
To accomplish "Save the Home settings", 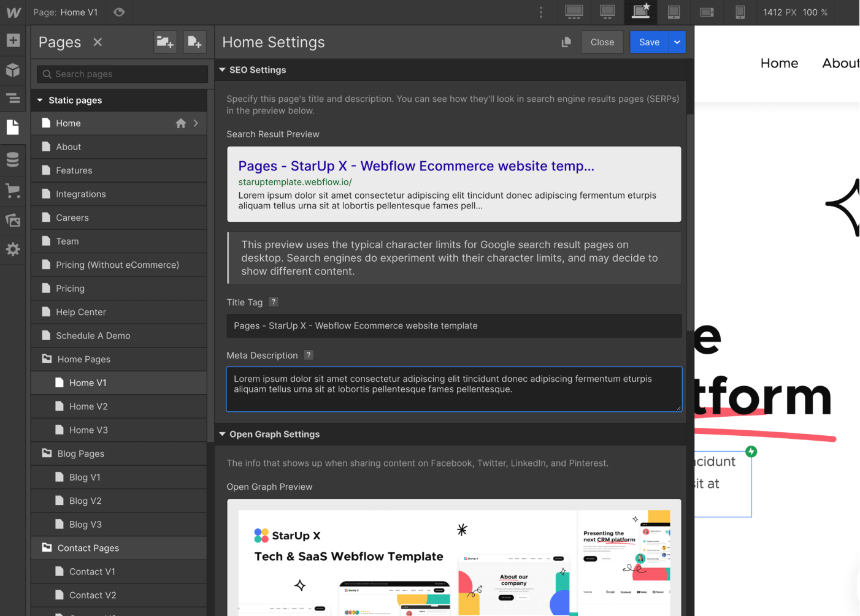I will coord(649,42).
